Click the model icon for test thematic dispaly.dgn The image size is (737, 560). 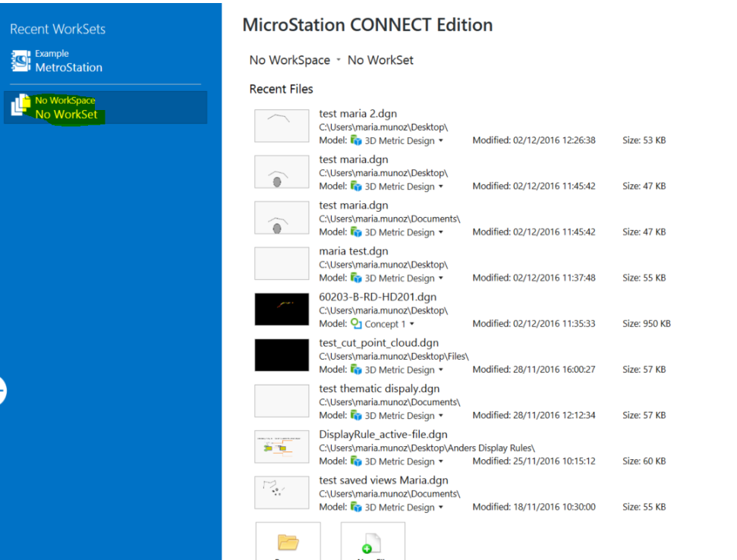356,415
